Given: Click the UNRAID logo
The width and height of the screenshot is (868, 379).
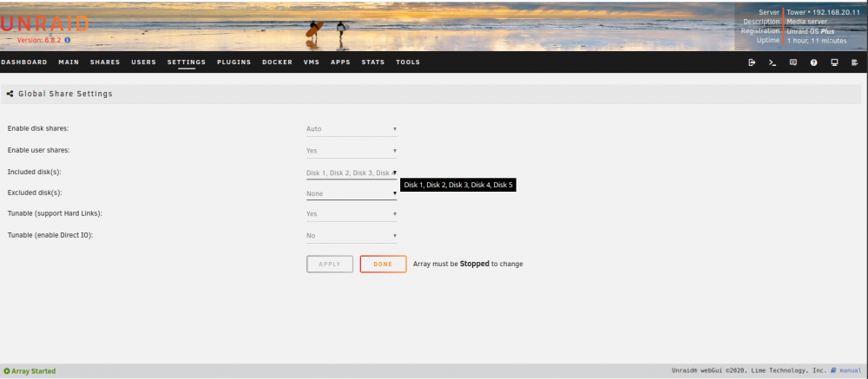Looking at the screenshot, I should click(44, 23).
